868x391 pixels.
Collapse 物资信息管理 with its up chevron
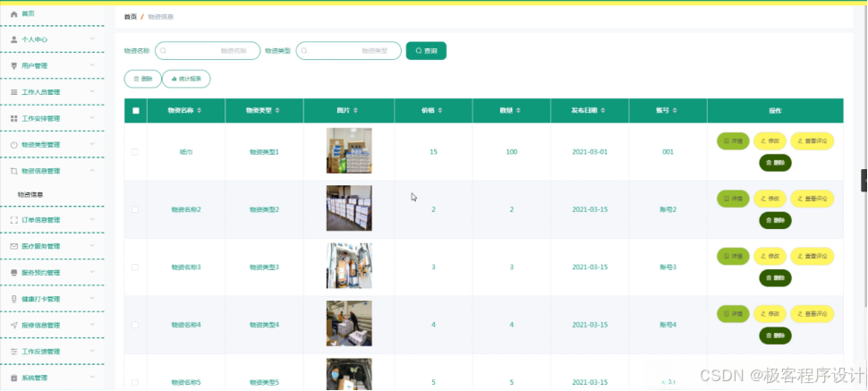tap(92, 170)
